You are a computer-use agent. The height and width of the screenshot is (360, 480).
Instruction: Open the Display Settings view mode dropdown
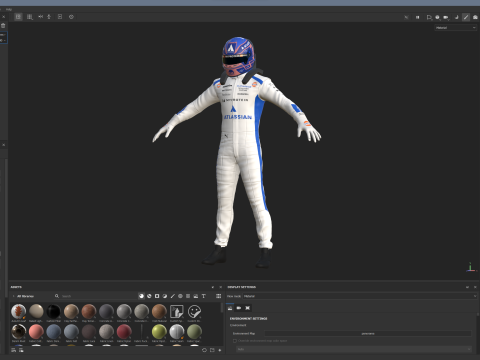tap(360, 296)
